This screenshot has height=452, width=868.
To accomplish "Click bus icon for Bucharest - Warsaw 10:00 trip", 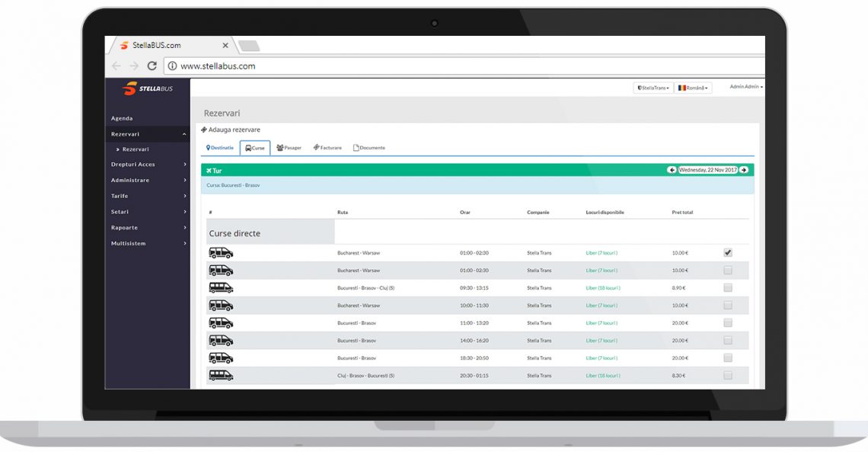I will (x=221, y=305).
